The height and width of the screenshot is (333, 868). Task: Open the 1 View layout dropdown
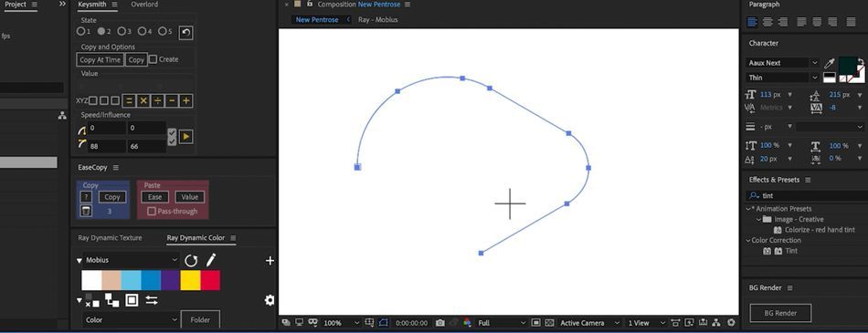(x=647, y=323)
